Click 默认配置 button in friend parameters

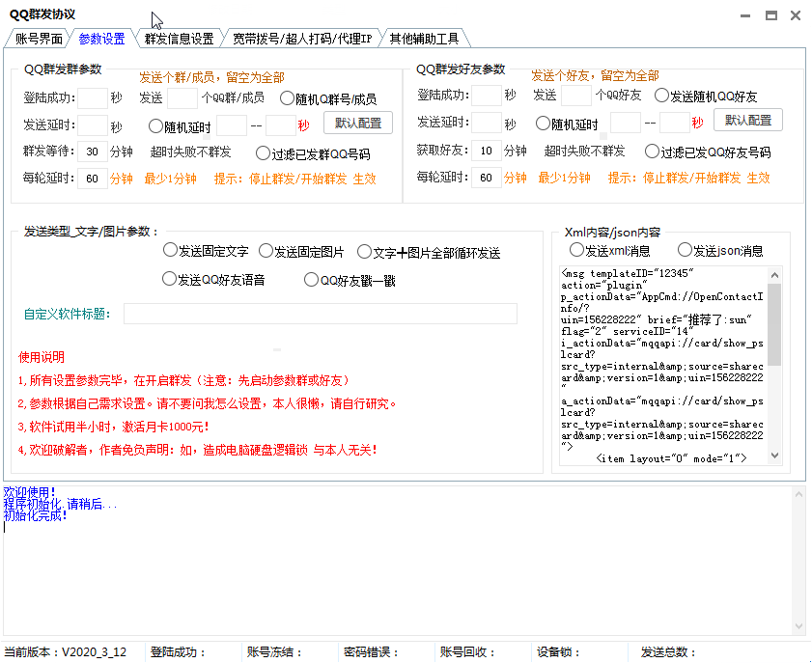[x=747, y=120]
